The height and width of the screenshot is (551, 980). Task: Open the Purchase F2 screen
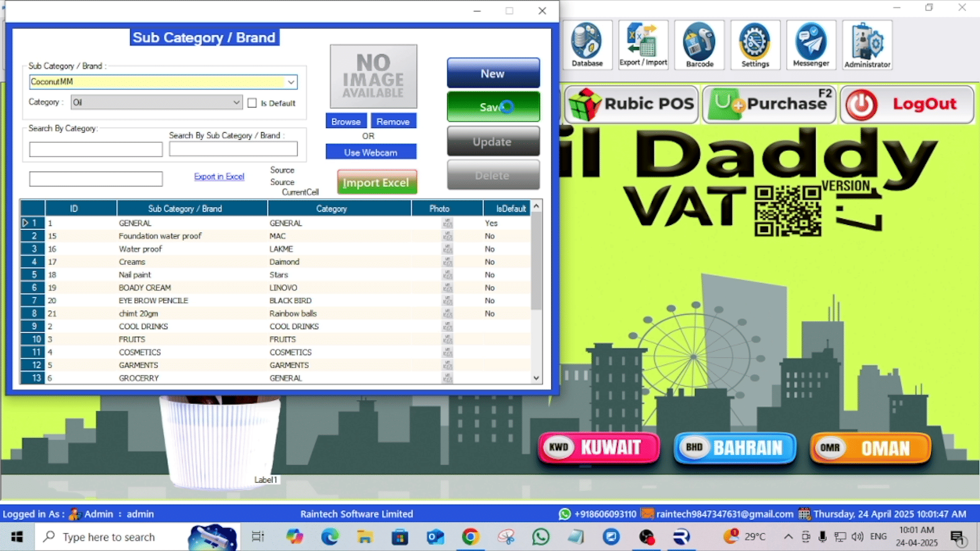(x=769, y=104)
